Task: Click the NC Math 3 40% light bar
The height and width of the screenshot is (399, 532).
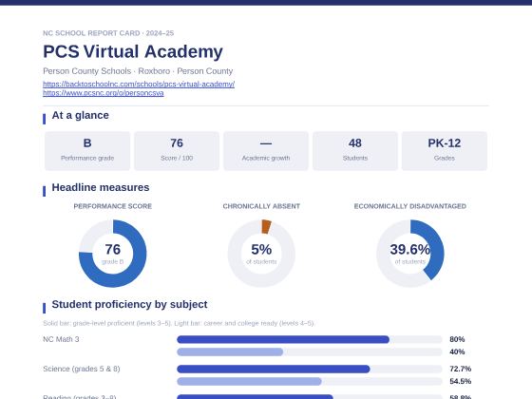Action: pyautogui.click(x=230, y=351)
